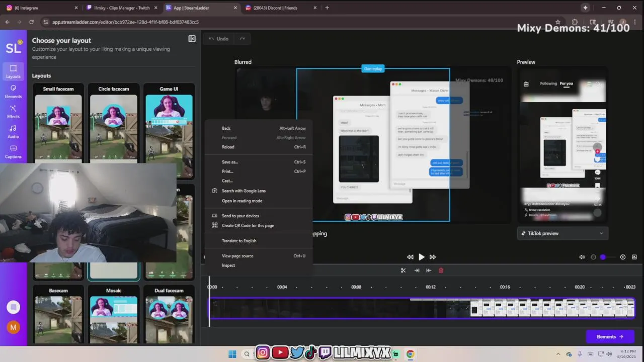Choose the Small facecam layout
This screenshot has height=362, width=644.
(x=58, y=123)
